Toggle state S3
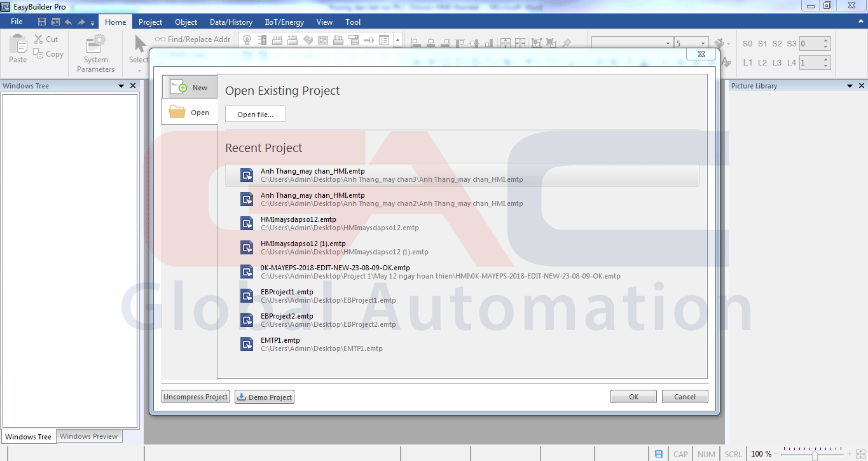This screenshot has height=461, width=868. tap(792, 44)
